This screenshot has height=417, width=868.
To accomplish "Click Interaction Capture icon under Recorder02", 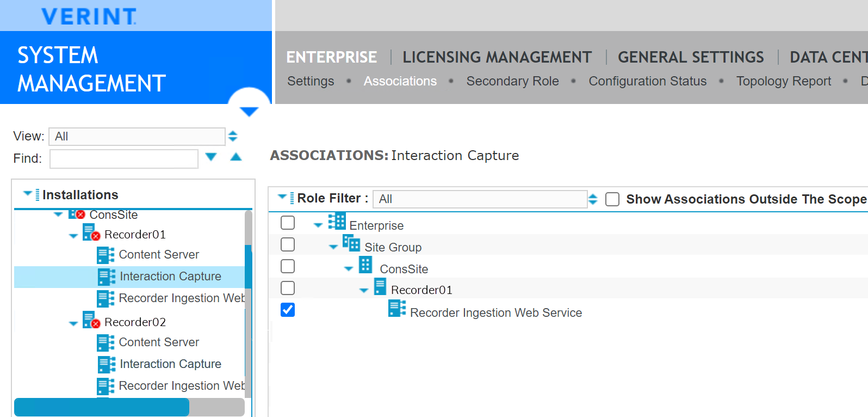I will pyautogui.click(x=107, y=364).
